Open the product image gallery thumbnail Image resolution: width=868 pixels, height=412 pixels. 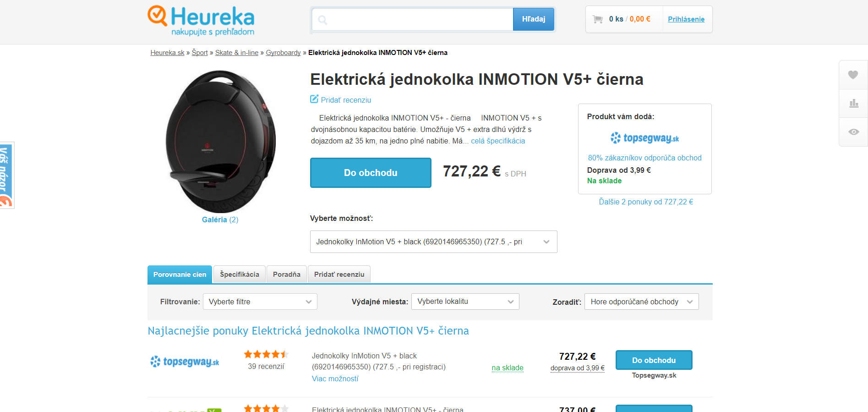220,141
